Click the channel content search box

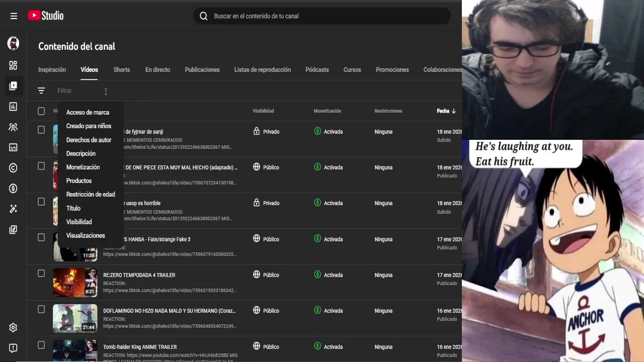[x=322, y=16]
